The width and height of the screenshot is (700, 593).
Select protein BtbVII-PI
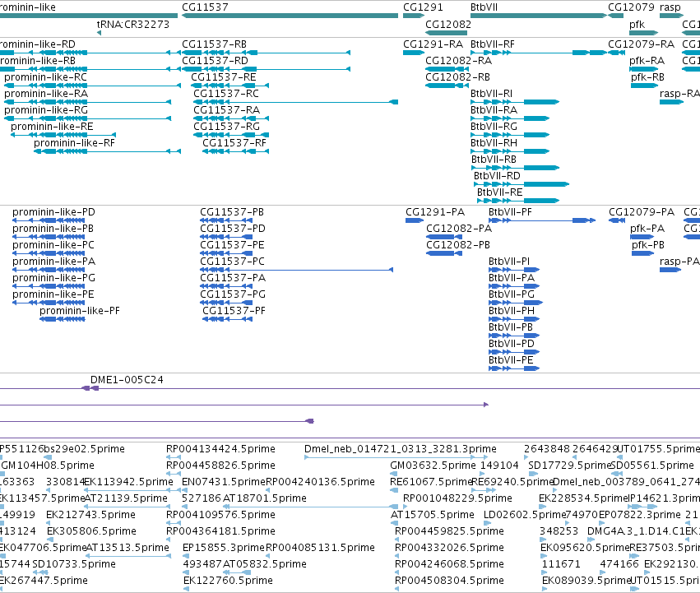(509, 262)
